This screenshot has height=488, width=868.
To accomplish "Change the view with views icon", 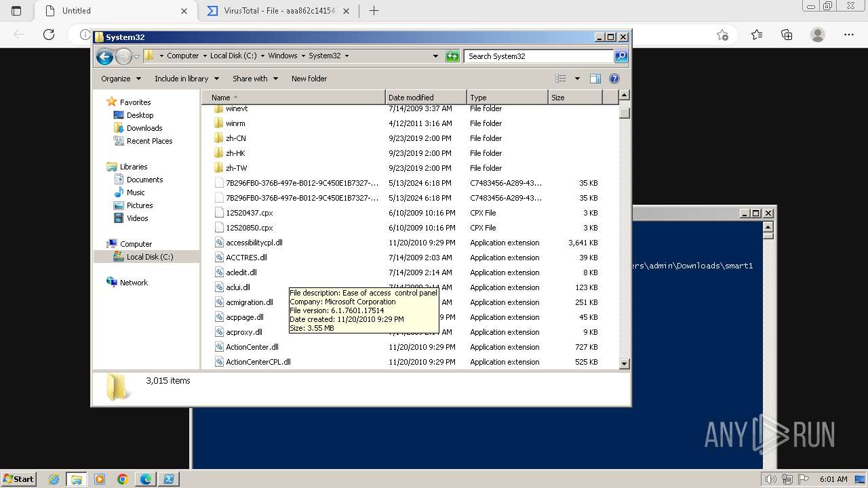I will [x=561, y=79].
